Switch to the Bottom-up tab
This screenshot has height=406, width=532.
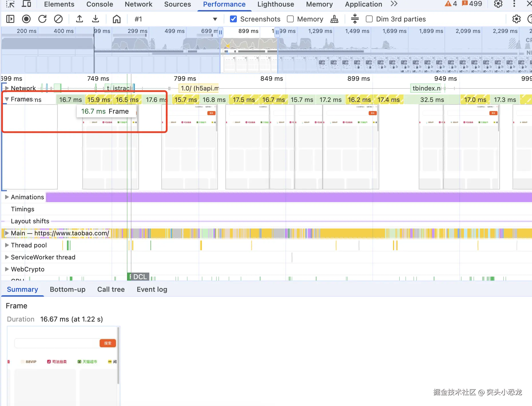point(68,289)
